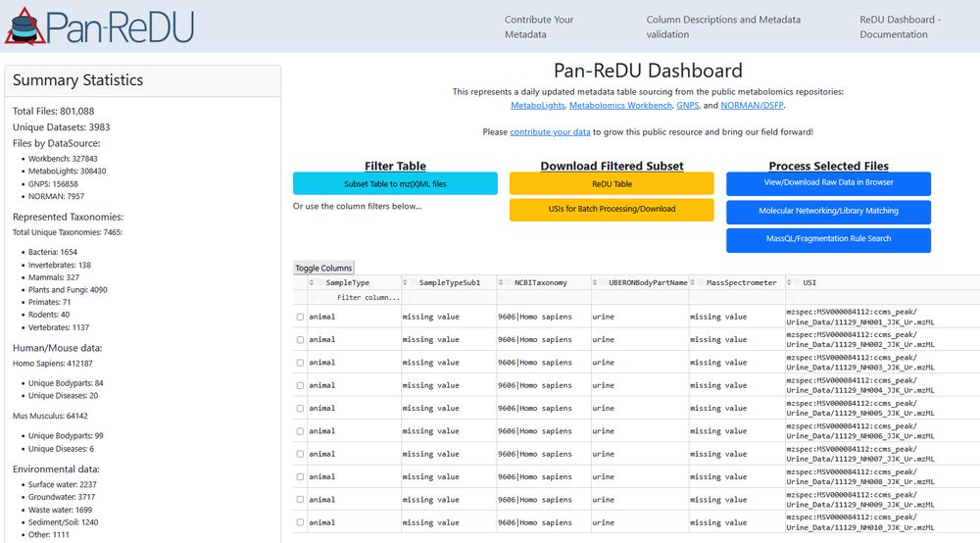Toggle the checkbox for 11129_NH009_JJK_Ur.mzML
Image resolution: width=980 pixels, height=543 pixels.
click(x=300, y=499)
